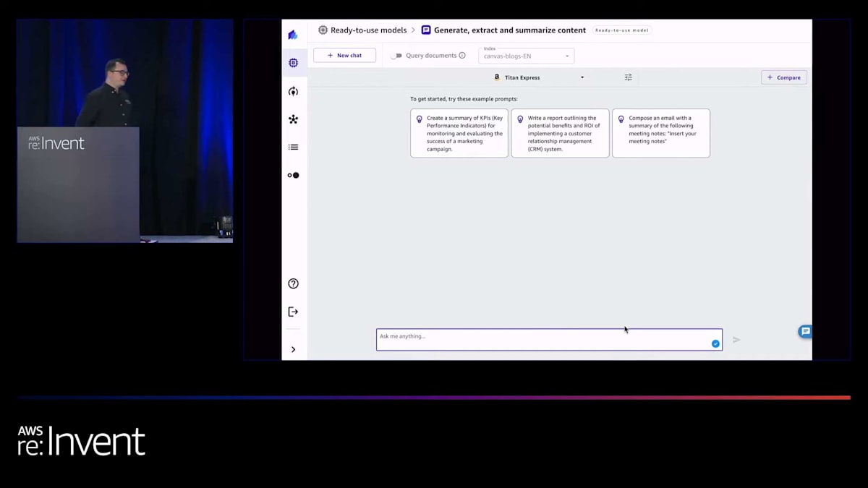Open the help question-mark icon

point(293,283)
